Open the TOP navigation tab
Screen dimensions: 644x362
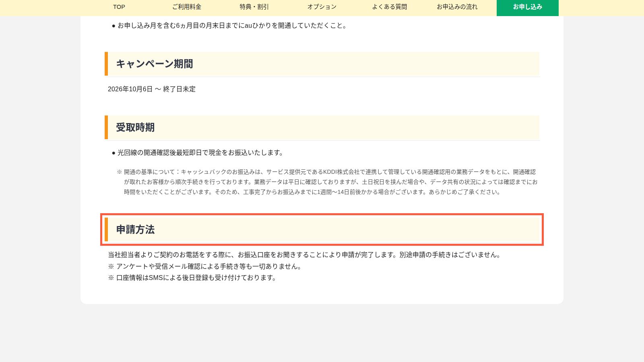tap(119, 7)
